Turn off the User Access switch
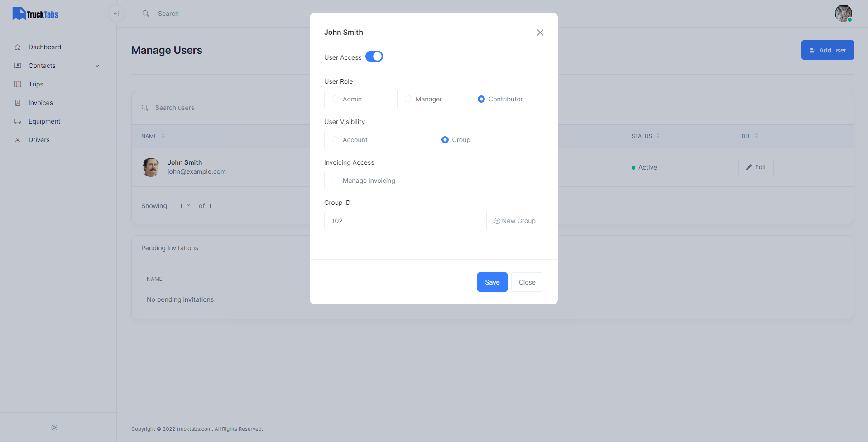868x442 pixels. [x=374, y=57]
